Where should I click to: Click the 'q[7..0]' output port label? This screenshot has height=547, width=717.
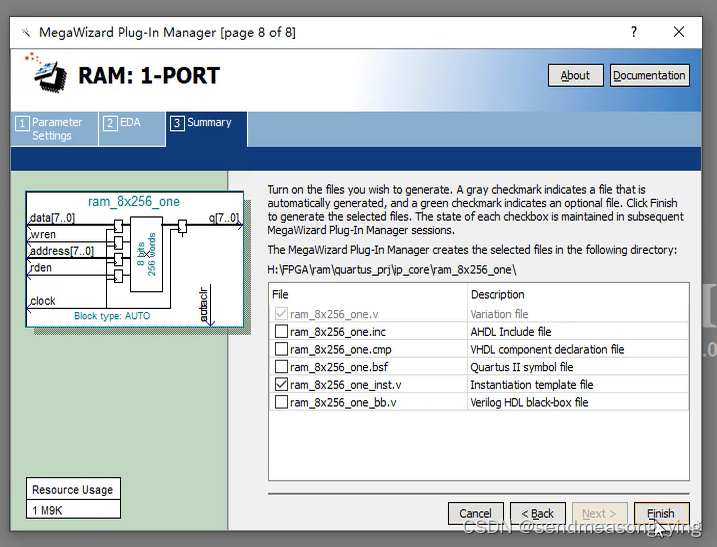pos(224,218)
